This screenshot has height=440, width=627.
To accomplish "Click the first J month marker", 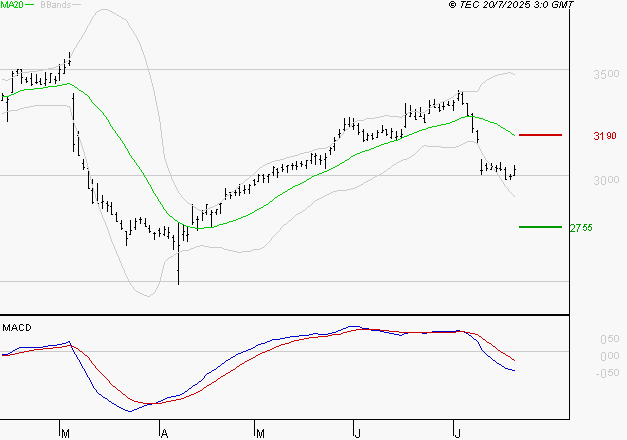I will [x=358, y=433].
